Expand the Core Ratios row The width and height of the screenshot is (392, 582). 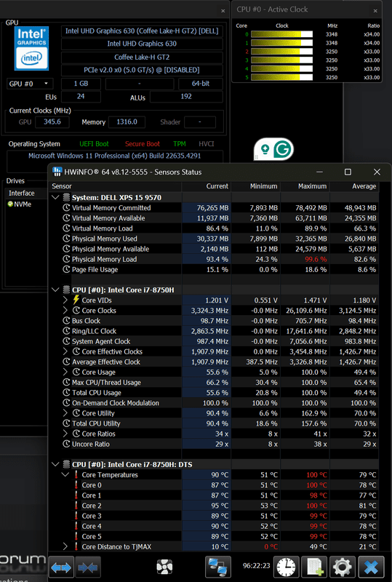coord(65,434)
